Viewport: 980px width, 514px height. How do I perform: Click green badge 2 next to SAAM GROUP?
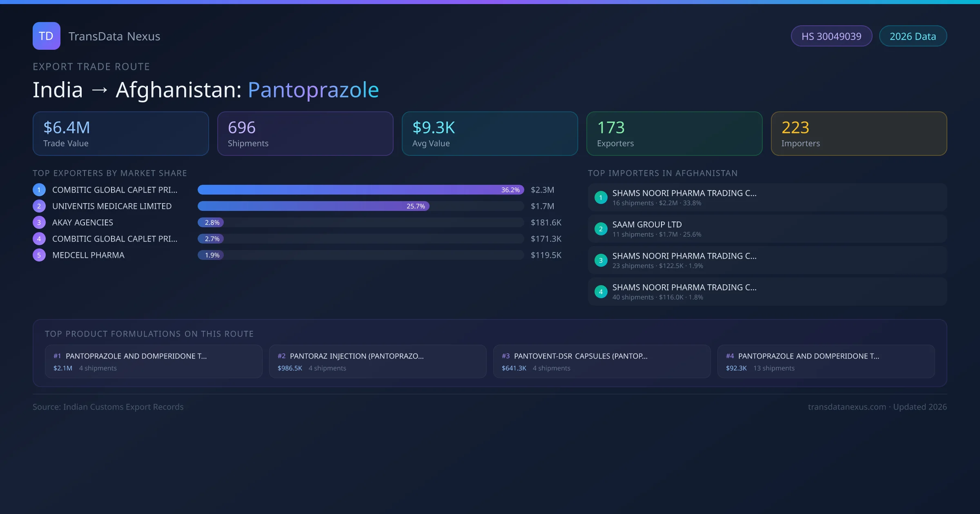click(600, 229)
